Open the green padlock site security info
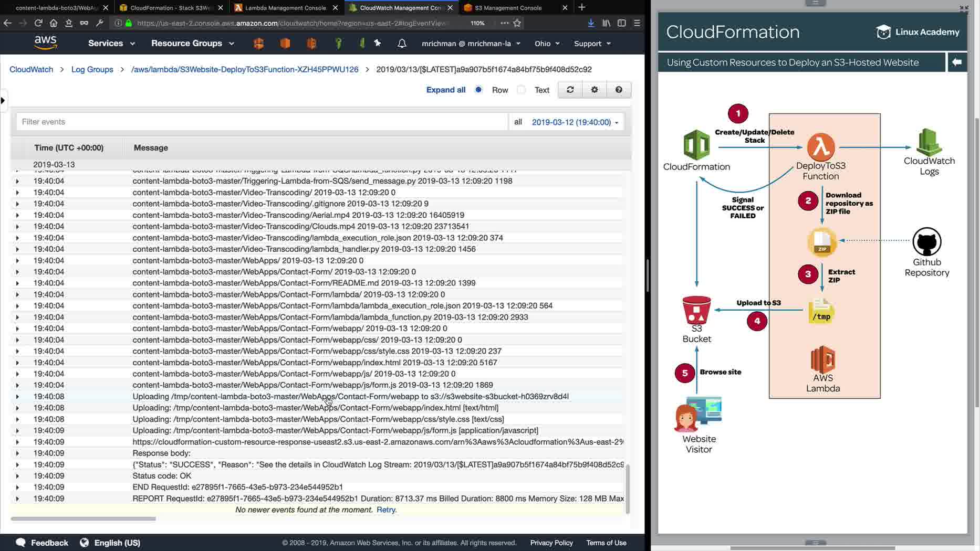980x551 pixels. [129, 23]
